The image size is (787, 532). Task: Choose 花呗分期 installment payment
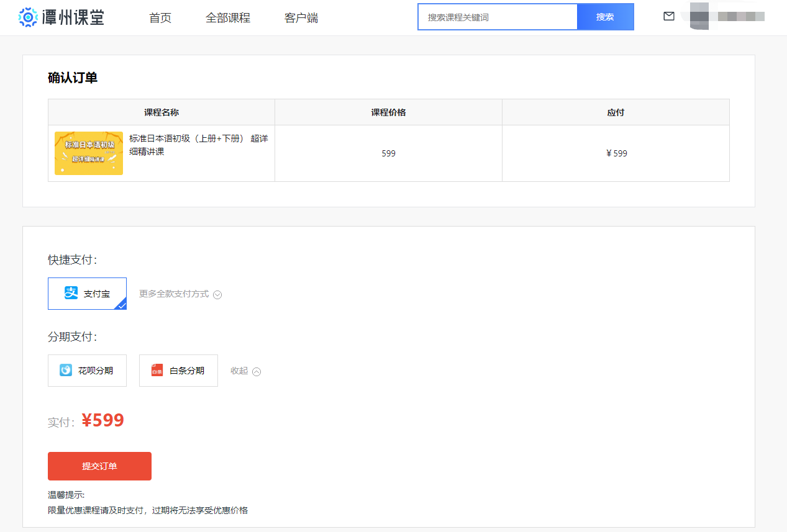click(x=87, y=371)
